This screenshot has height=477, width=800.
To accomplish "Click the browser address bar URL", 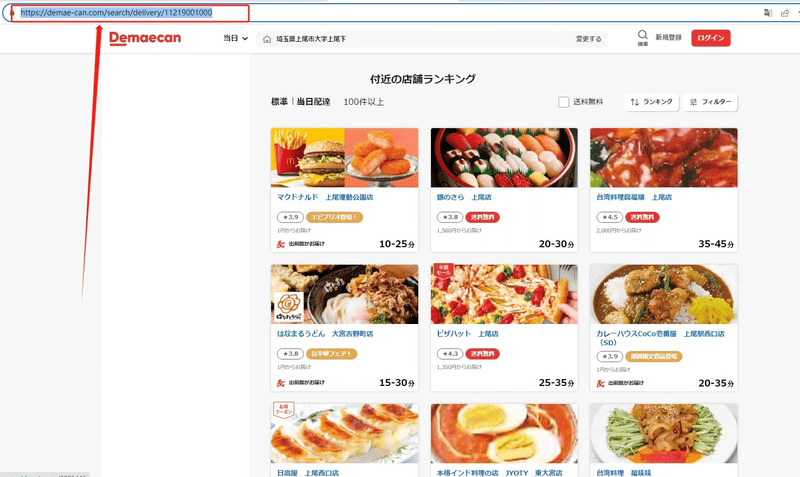I will point(116,13).
